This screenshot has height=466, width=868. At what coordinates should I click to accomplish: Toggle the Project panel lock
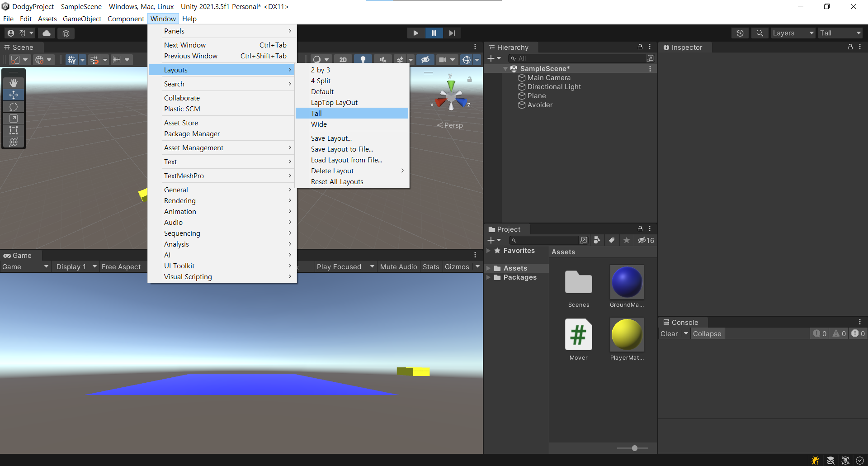[x=640, y=229]
